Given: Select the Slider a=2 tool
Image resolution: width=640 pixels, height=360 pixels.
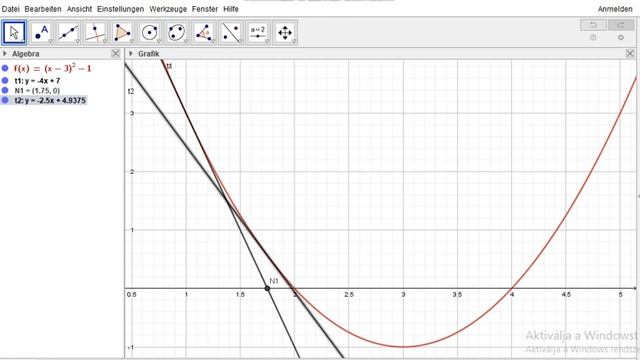Looking at the screenshot, I should (x=258, y=33).
